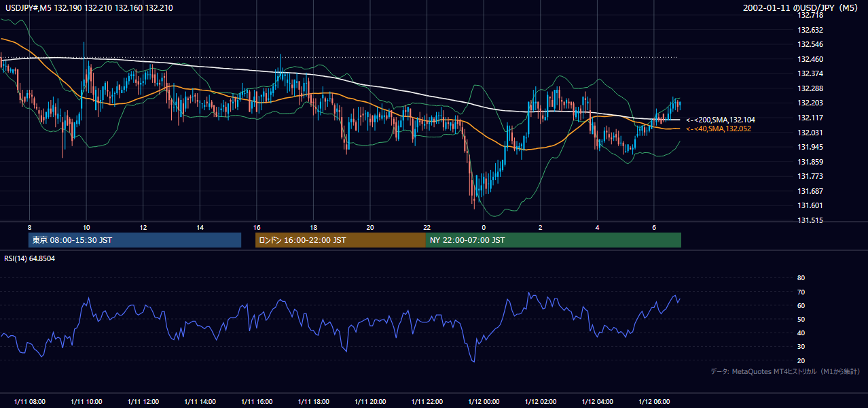868x408 pixels.
Task: Click the RSI(14) 64.8504 indicator label
Action: (29, 258)
